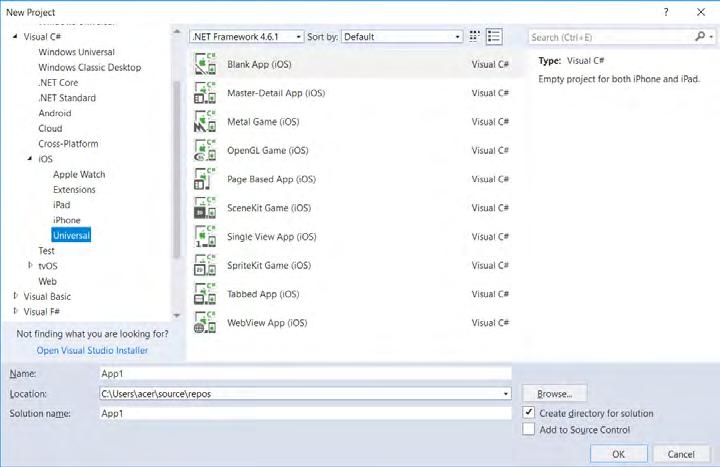The image size is (720, 467).
Task: Select Web category
Action: point(47,281)
